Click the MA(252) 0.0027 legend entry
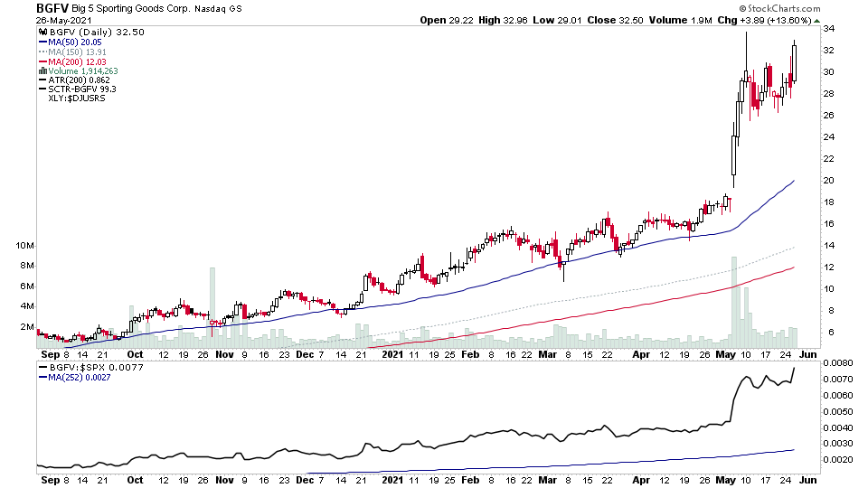868x488 pixels. 80,378
